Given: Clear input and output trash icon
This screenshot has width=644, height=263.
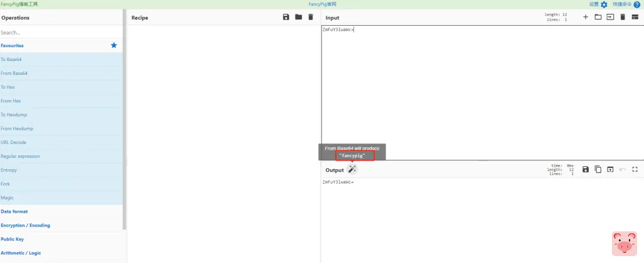Looking at the screenshot, I should (623, 17).
